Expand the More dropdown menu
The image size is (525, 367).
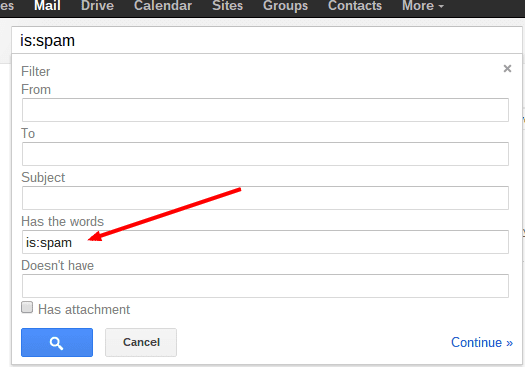(x=423, y=6)
